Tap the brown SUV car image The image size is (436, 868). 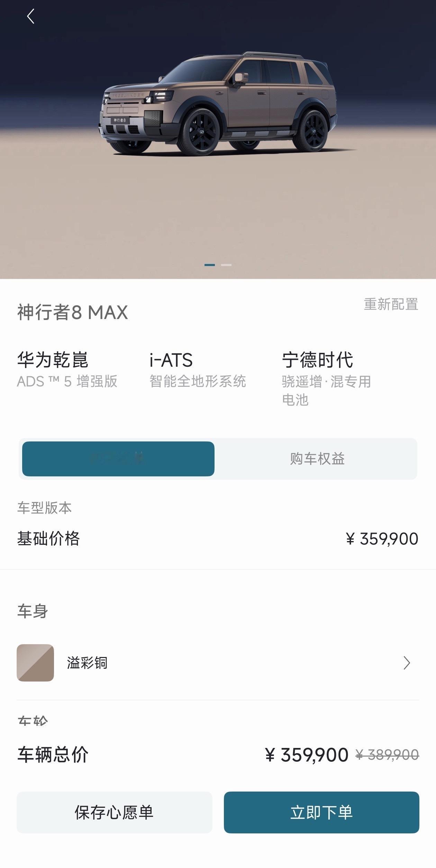[218, 104]
